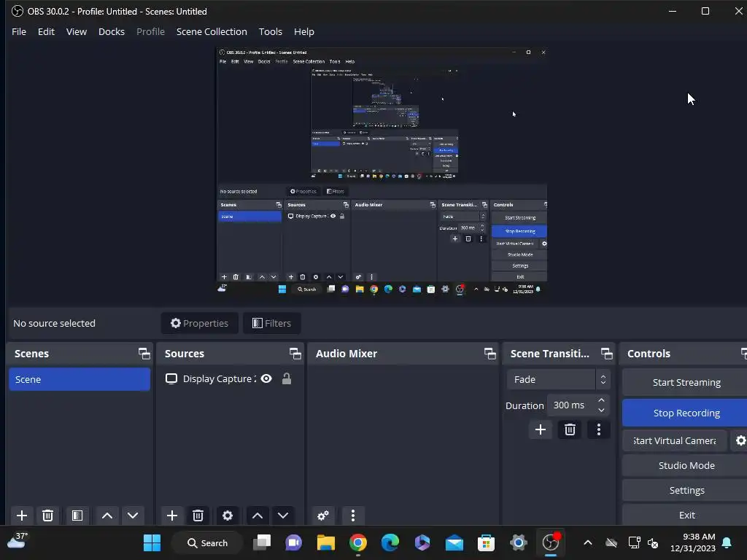Show hidden system tray icons chevron
This screenshot has height=560, width=747.
588,542
